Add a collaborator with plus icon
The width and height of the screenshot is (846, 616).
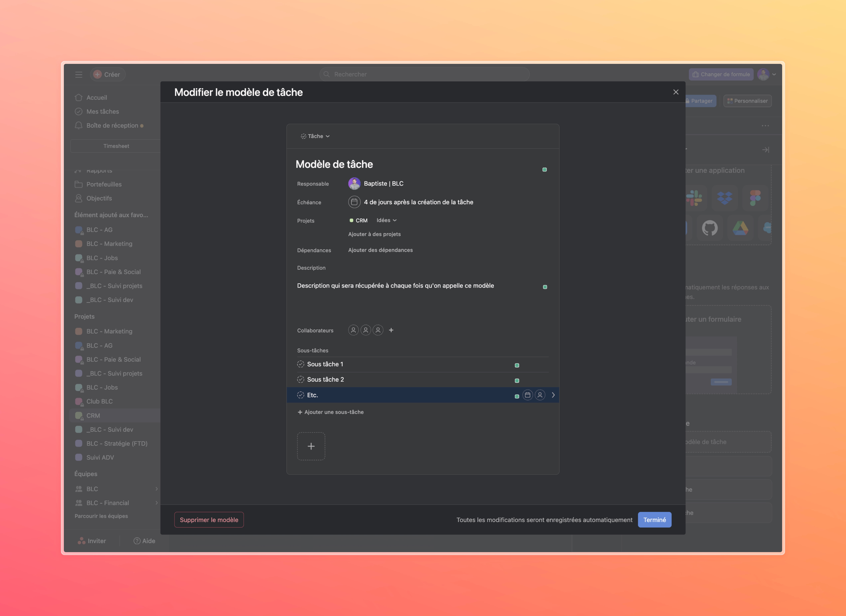pyautogui.click(x=391, y=330)
